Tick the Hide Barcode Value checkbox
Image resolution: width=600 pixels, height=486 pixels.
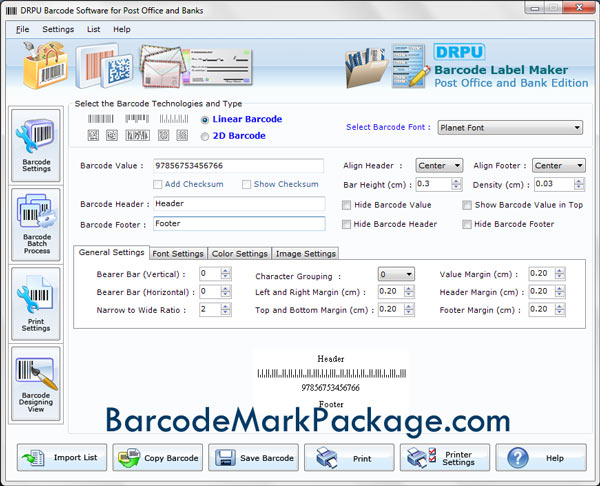click(346, 205)
